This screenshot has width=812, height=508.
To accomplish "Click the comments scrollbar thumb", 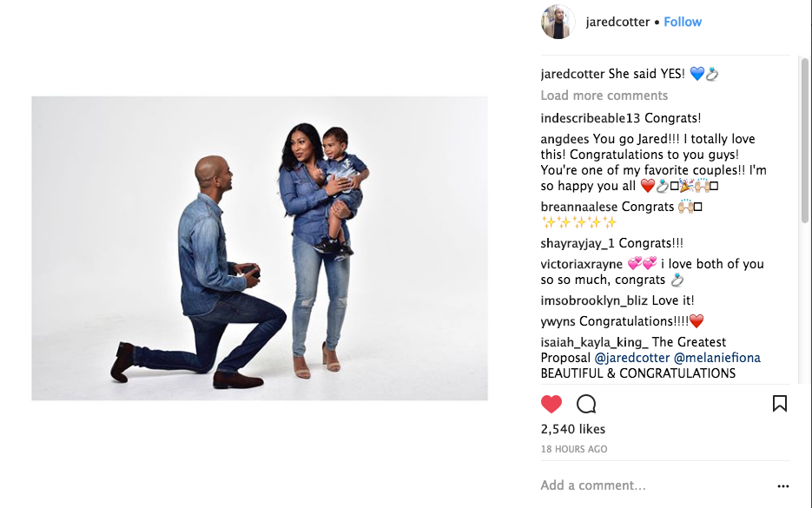I will click(x=805, y=140).
